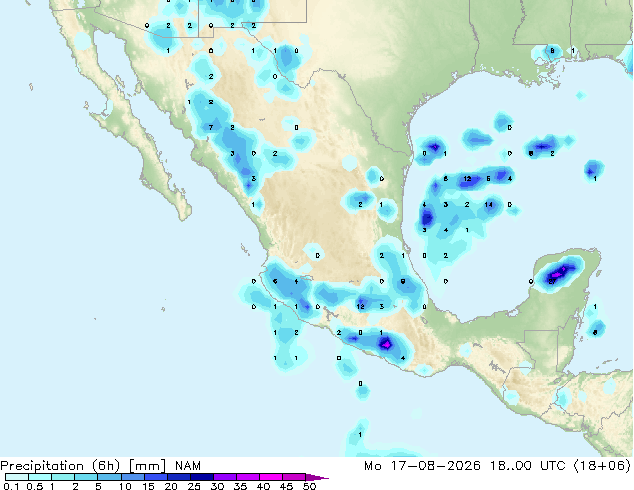
Task: Click the '[mm]' unit label
Action: click(x=147, y=466)
